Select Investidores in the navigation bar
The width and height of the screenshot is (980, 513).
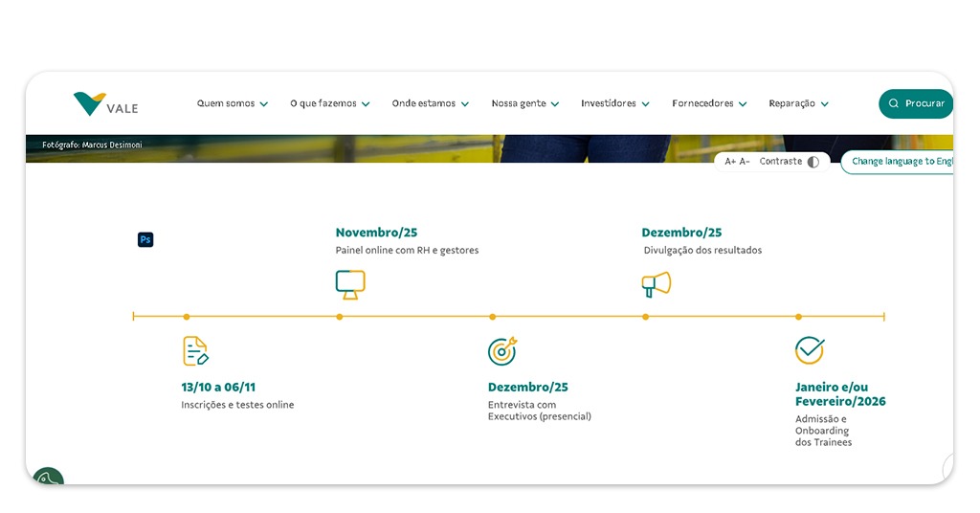614,103
